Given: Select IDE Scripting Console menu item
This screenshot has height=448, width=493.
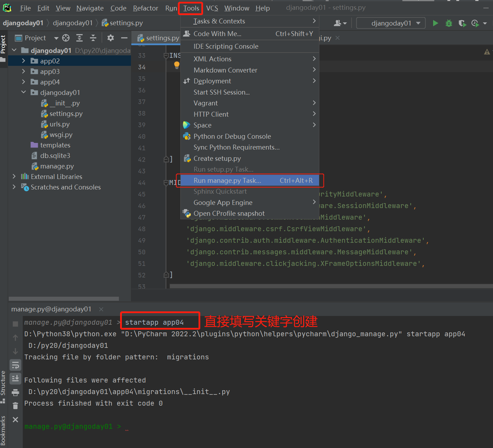Looking at the screenshot, I should (250, 47).
